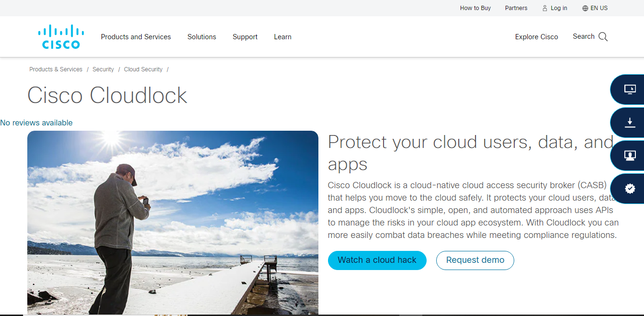644x316 pixels.
Task: Click Watch a cloud hack button
Action: pos(377,260)
